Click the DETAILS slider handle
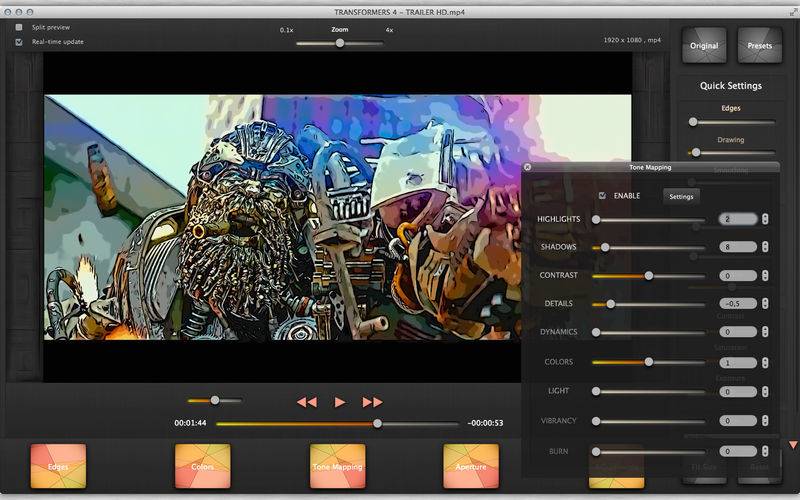This screenshot has width=800, height=500. [610, 304]
